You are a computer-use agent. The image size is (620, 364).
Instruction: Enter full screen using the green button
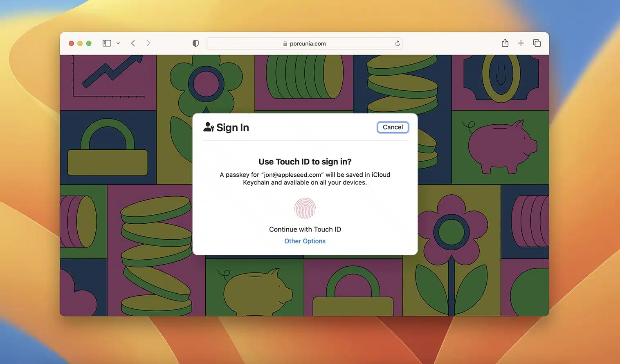pyautogui.click(x=89, y=43)
